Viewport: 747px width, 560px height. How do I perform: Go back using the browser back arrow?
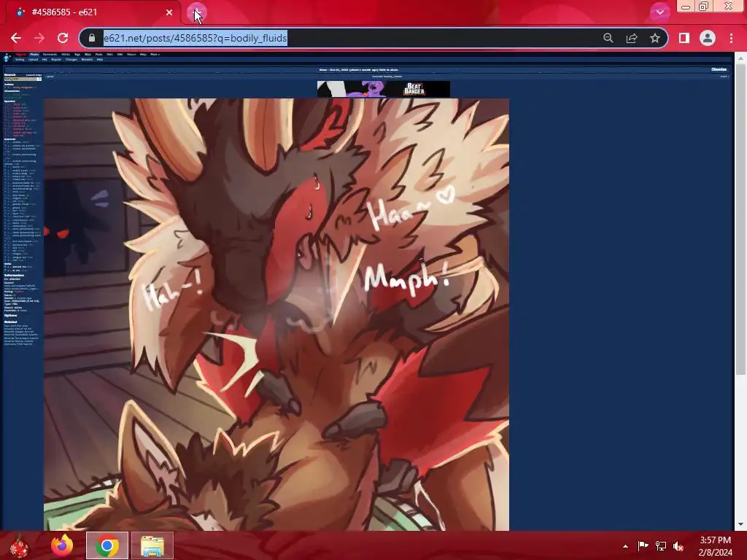[x=16, y=38]
